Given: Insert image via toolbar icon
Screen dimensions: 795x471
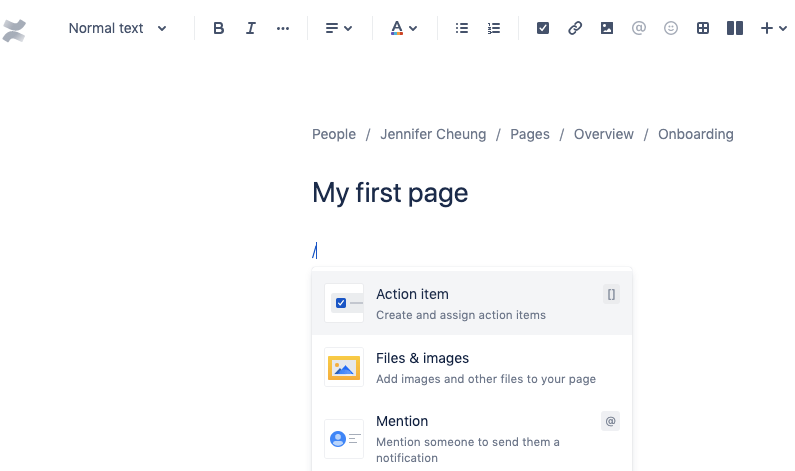Looking at the screenshot, I should (x=607, y=28).
